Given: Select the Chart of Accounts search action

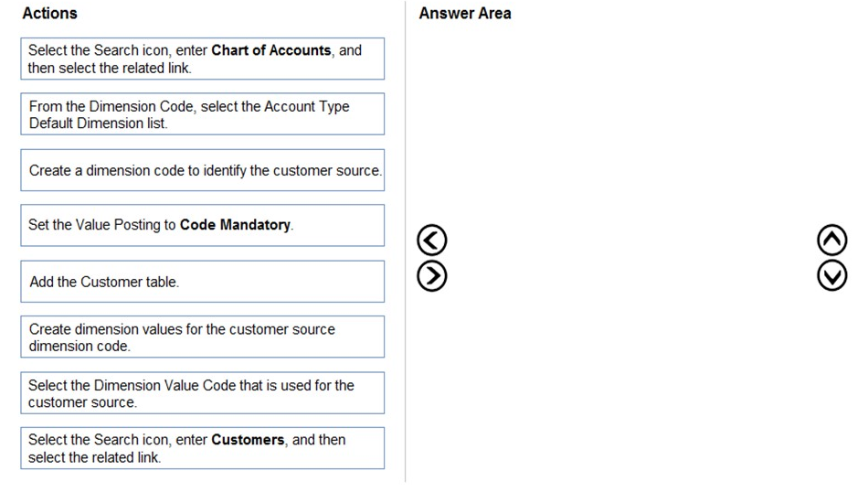Looking at the screenshot, I should 202,59.
